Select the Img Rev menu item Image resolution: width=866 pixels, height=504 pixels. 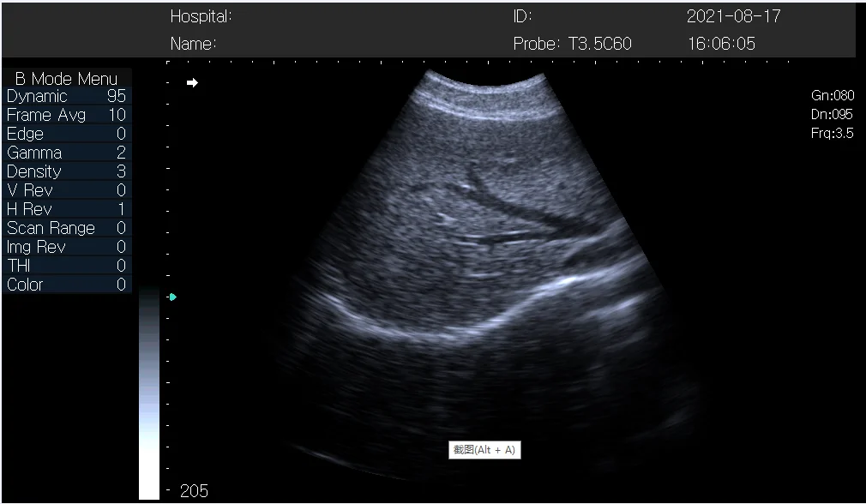tap(67, 247)
